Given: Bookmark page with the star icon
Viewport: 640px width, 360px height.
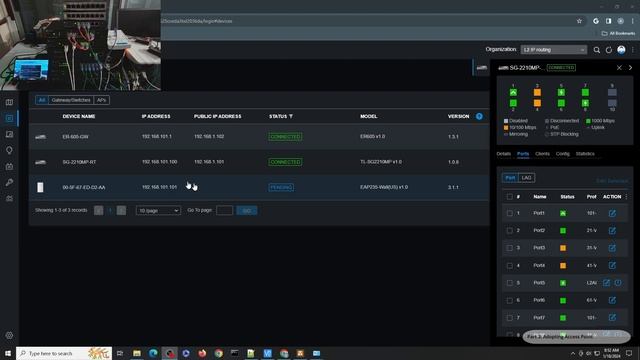Looking at the screenshot, I should (579, 21).
